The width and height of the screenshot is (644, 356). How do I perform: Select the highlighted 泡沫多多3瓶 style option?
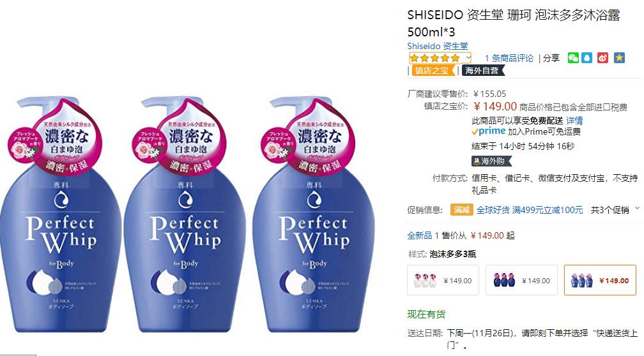tap(600, 280)
